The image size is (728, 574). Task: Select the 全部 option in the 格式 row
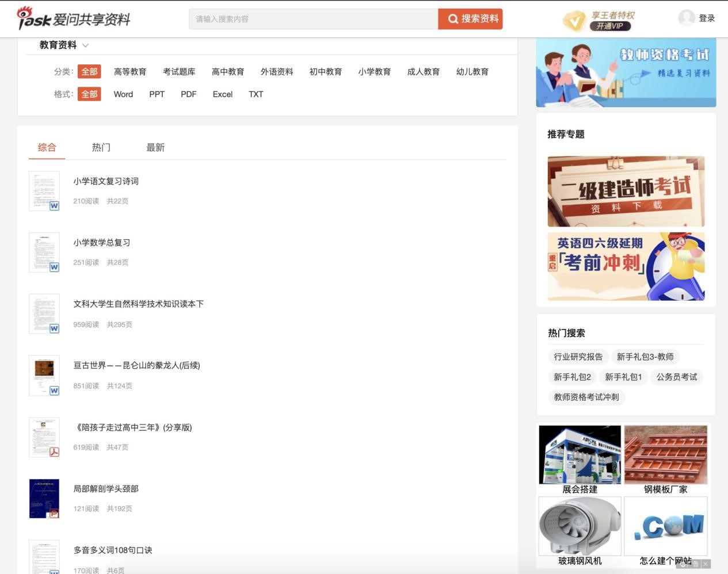point(89,94)
